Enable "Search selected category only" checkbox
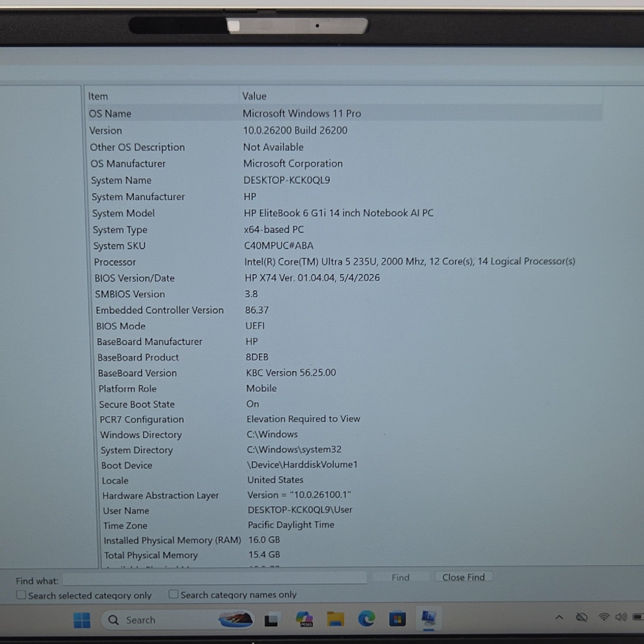 21,595
